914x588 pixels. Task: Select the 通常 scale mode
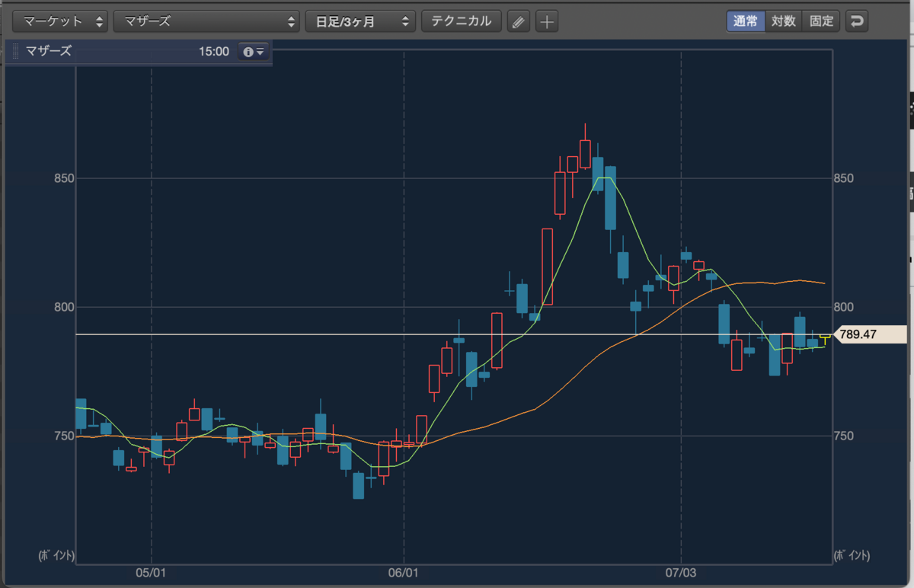coord(745,21)
